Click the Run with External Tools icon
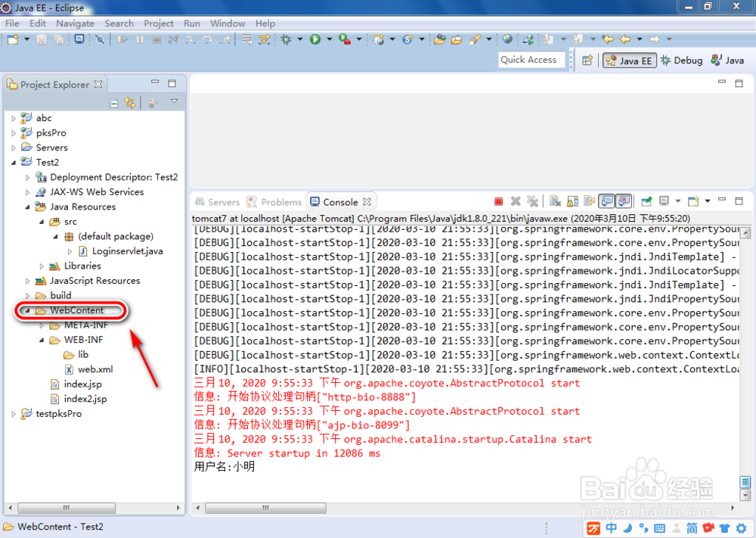 coord(345,39)
